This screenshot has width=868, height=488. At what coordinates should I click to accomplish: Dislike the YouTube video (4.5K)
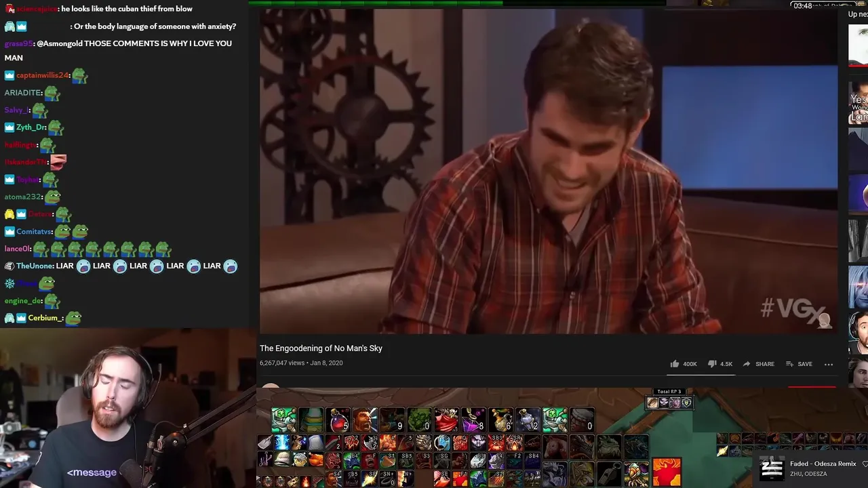point(720,364)
